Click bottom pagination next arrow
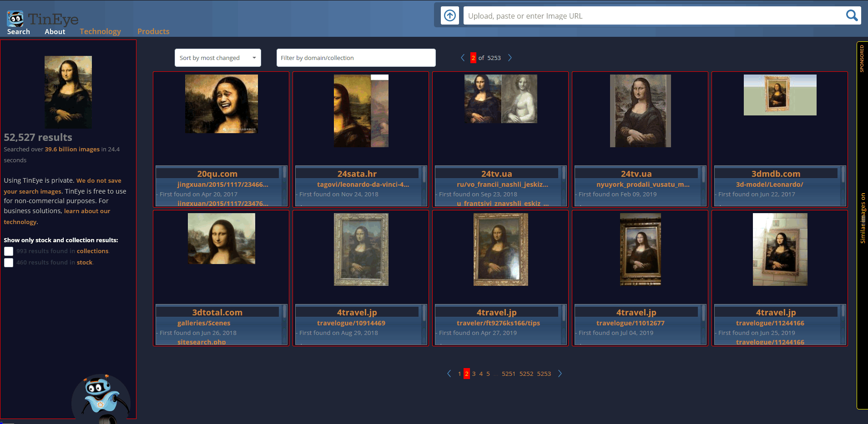This screenshot has height=424, width=868. [x=560, y=374]
